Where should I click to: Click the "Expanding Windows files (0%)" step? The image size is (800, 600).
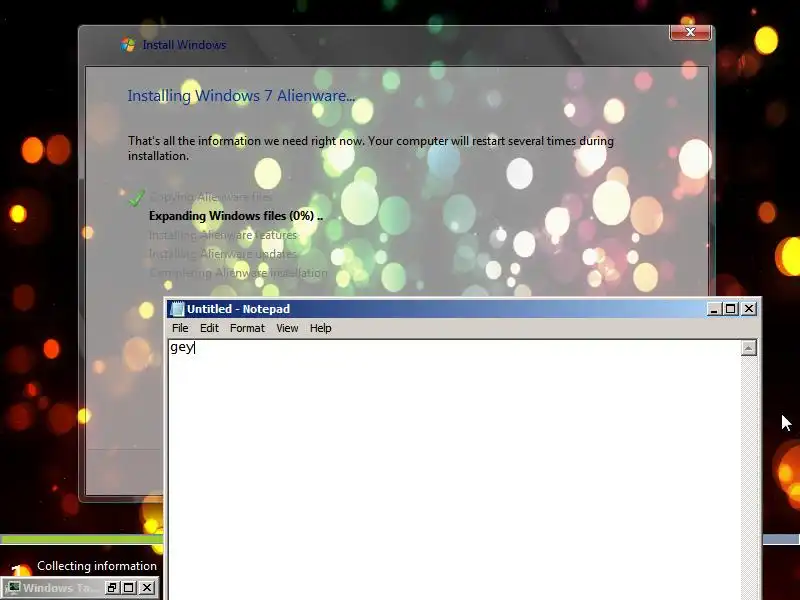(236, 216)
